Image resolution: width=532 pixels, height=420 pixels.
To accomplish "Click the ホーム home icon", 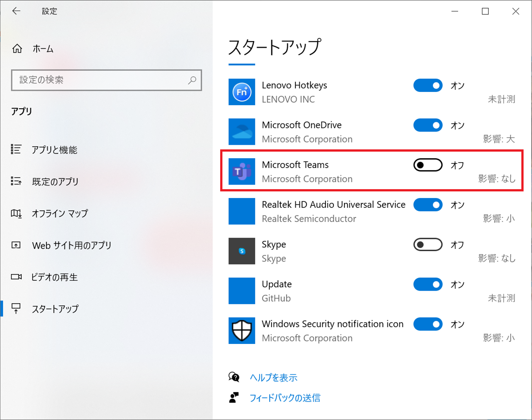I will coord(17,48).
